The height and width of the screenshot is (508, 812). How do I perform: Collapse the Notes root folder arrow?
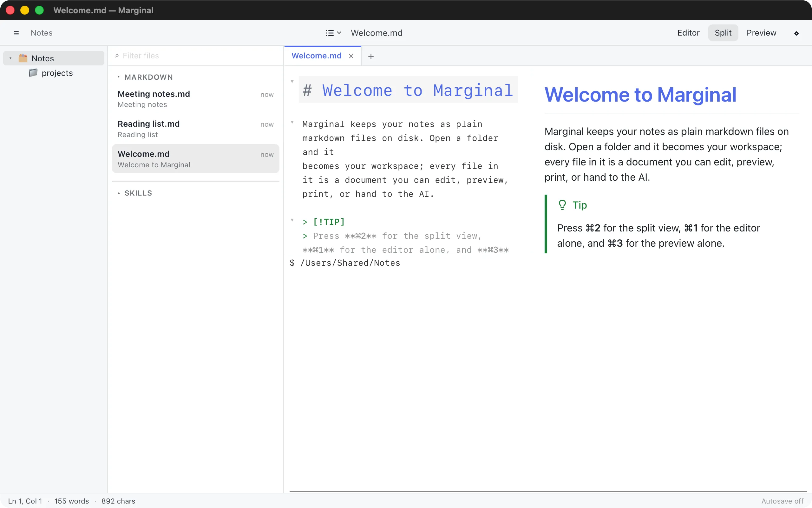tap(10, 58)
